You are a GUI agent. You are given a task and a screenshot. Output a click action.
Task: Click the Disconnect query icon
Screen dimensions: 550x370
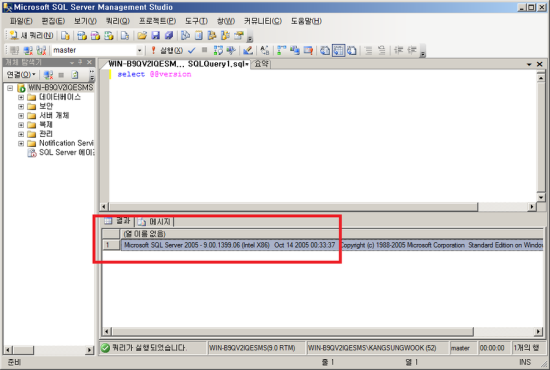[41, 51]
